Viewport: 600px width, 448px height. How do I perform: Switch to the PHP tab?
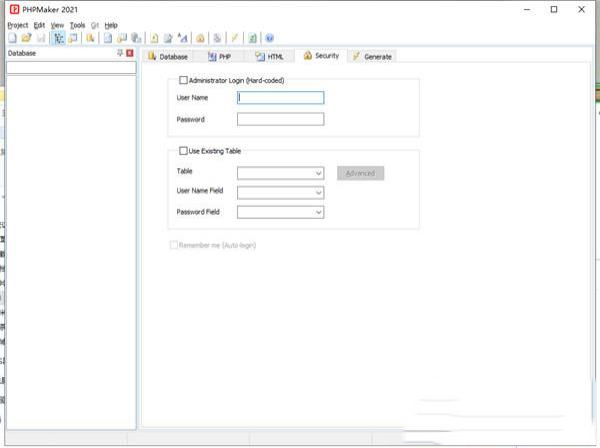coord(219,56)
